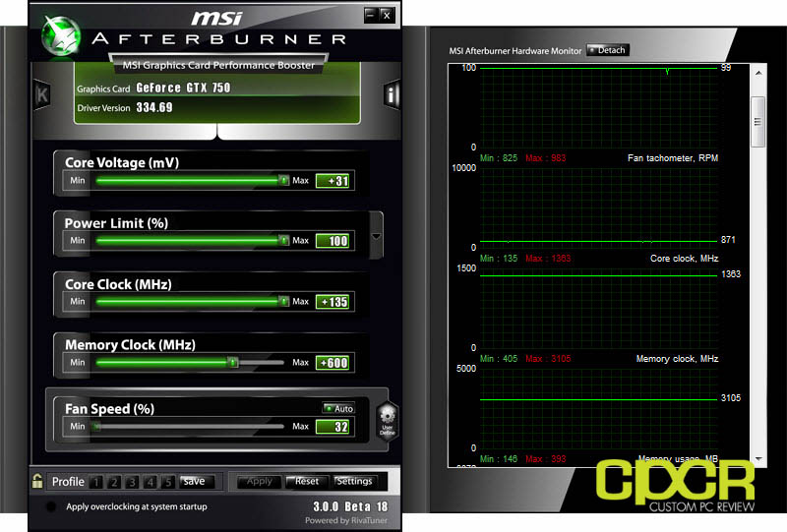
Task: Click the 'Max : 983' fan tachometer value
Action: tap(546, 158)
